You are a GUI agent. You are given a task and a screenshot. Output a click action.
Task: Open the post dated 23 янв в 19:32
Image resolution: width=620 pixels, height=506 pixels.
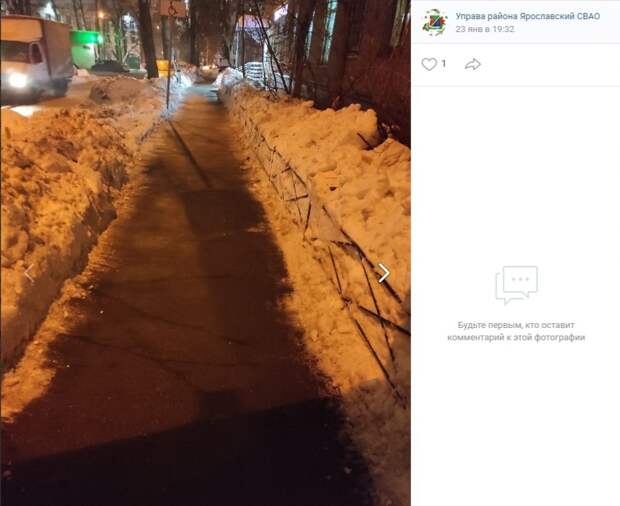pos(484,29)
